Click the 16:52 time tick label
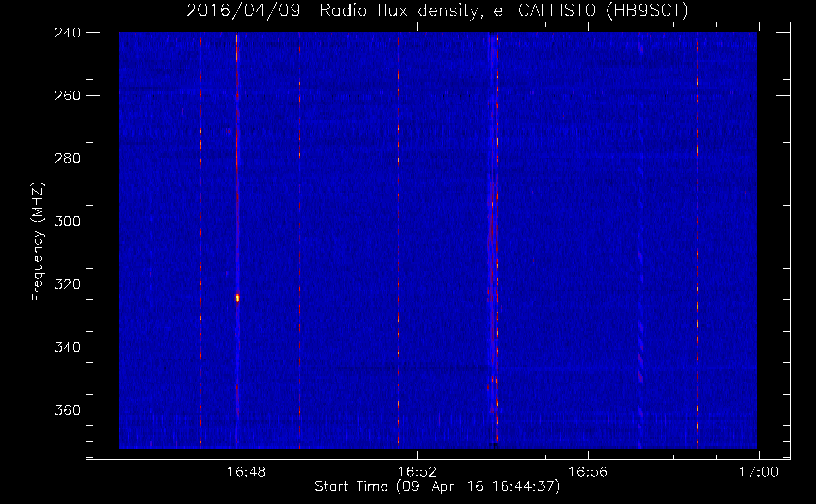This screenshot has width=816, height=504. point(417,472)
